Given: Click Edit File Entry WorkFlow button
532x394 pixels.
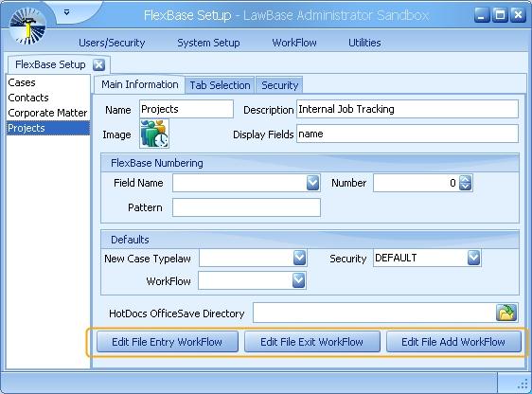Looking at the screenshot, I should [168, 342].
